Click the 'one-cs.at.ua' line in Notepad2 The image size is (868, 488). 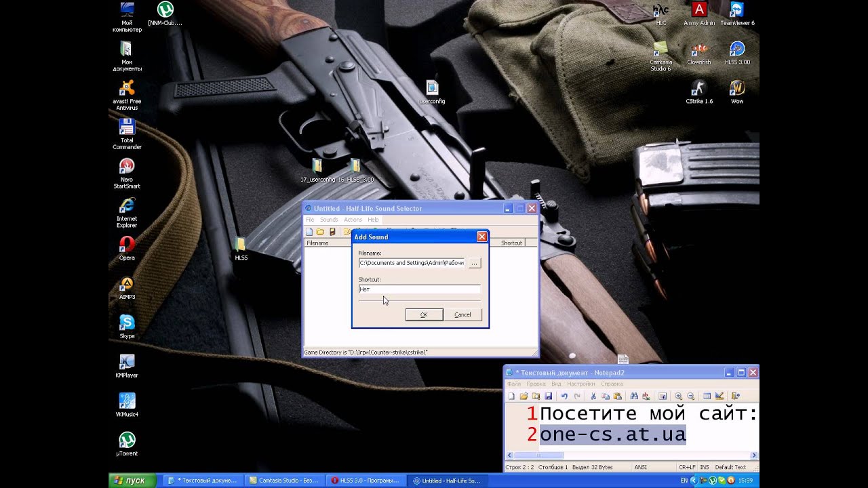point(613,434)
